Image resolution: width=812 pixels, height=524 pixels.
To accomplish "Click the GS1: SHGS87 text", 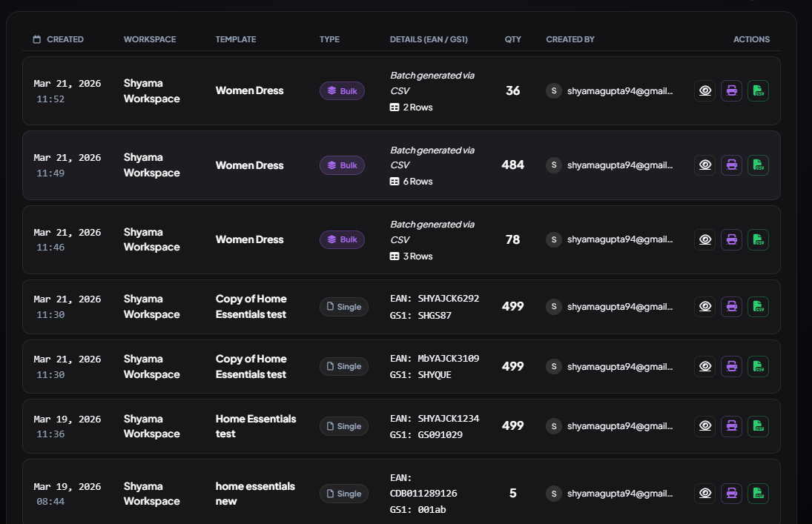I will tap(420, 315).
